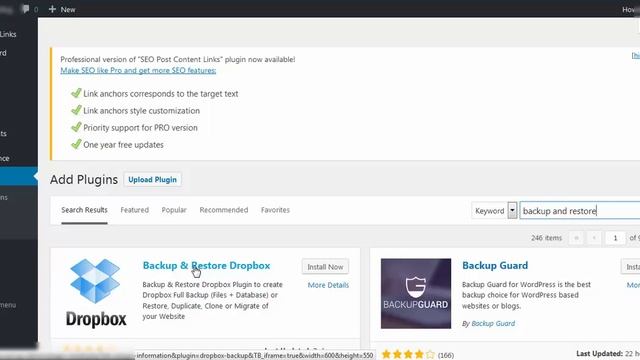
Task: Switch to the Recommended tab
Action: 224,210
